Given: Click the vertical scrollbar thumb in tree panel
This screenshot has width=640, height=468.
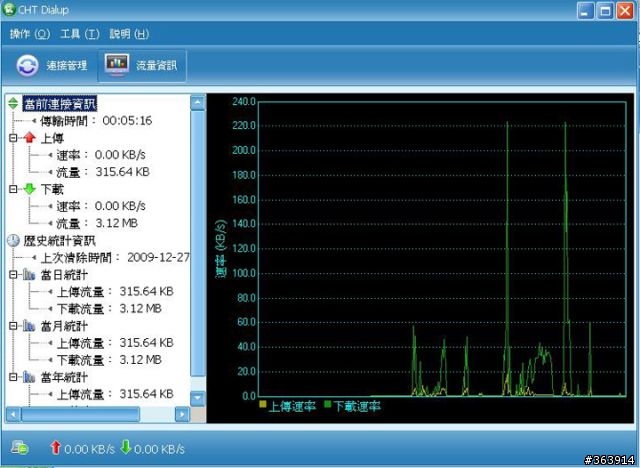Looking at the screenshot, I should [198, 243].
